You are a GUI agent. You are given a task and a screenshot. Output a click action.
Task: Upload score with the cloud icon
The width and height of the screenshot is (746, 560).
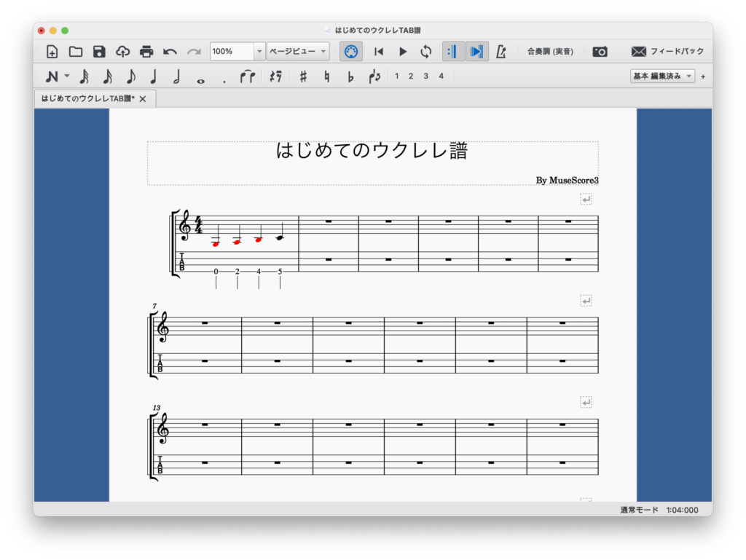pos(123,52)
